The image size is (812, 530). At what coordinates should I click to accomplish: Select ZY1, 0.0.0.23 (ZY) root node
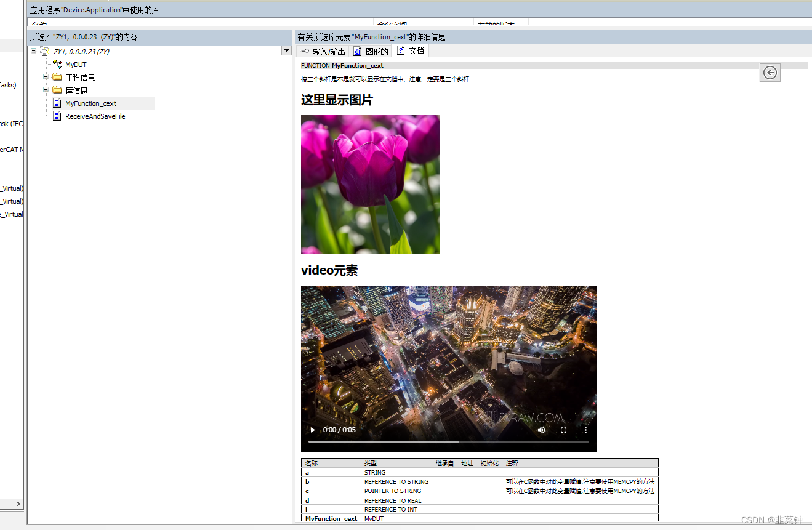pyautogui.click(x=81, y=52)
